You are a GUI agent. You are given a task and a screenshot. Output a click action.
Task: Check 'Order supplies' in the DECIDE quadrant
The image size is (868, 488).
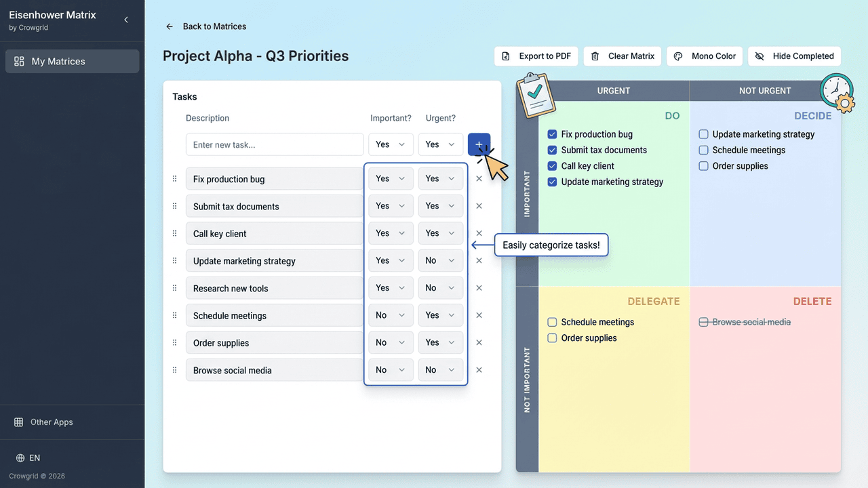(x=703, y=166)
